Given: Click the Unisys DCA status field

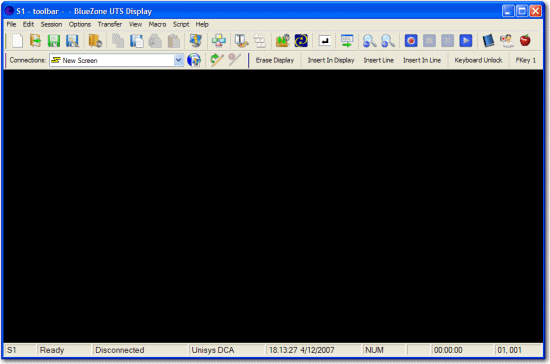Looking at the screenshot, I should [x=227, y=350].
